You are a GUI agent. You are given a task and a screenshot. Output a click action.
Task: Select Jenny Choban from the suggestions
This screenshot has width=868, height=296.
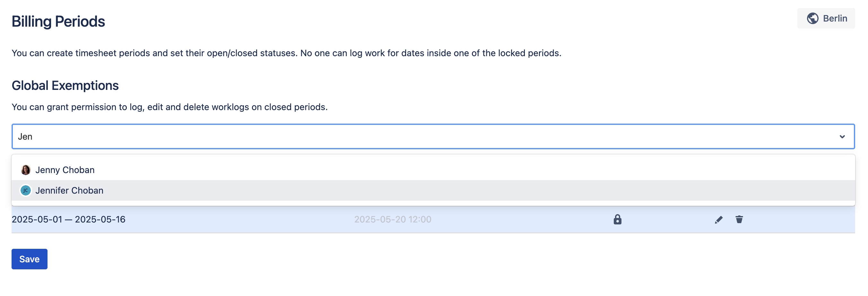coord(65,170)
